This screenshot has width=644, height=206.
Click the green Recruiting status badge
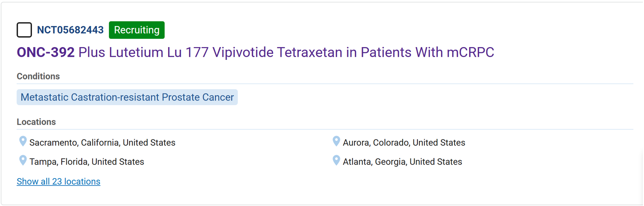137,30
